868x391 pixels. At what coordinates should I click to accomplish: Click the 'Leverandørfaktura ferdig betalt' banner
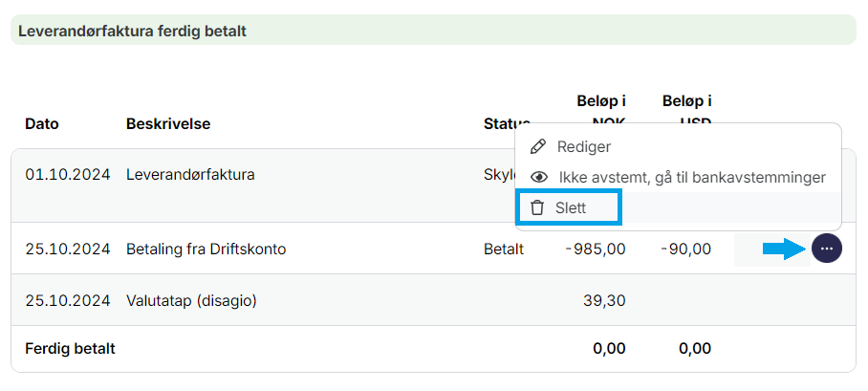point(133,31)
